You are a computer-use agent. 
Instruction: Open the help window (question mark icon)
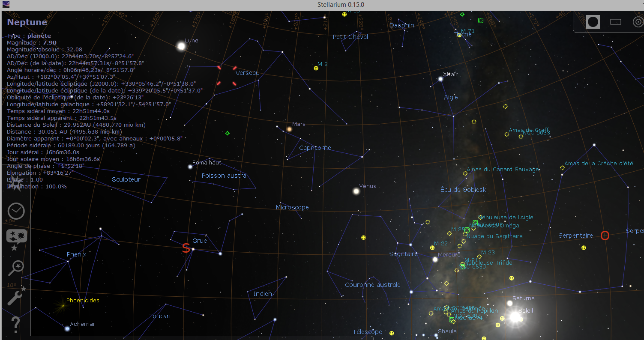tap(15, 324)
